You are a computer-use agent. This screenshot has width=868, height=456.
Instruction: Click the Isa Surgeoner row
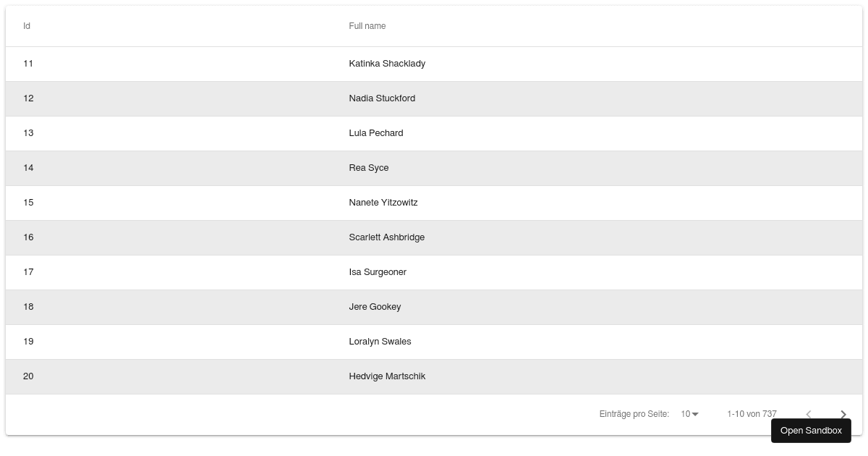pyautogui.click(x=378, y=272)
